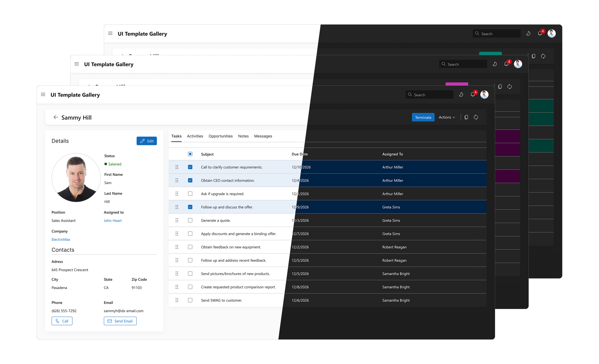Open the hamburger menu in the front window
The width and height of the screenshot is (599, 364).
coord(43,95)
